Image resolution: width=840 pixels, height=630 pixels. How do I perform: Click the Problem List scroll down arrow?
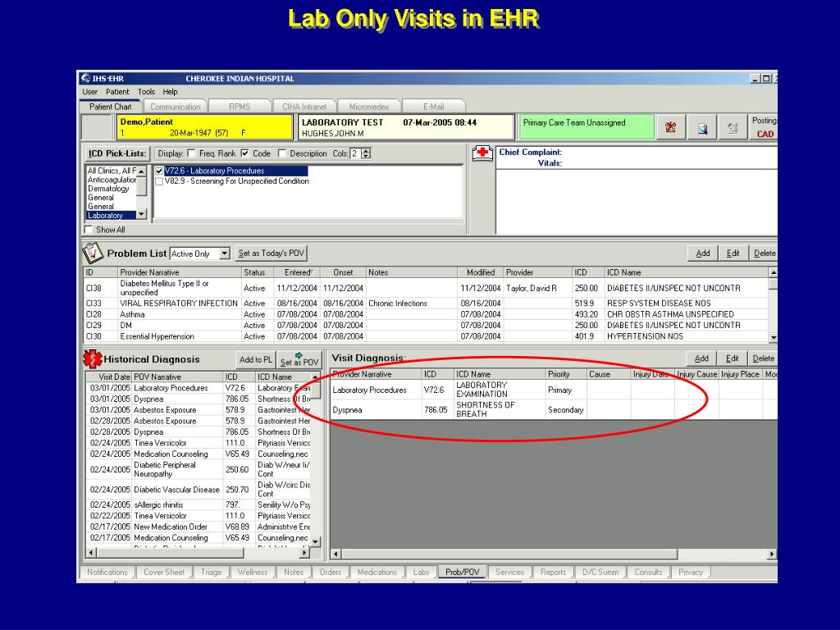(x=773, y=337)
